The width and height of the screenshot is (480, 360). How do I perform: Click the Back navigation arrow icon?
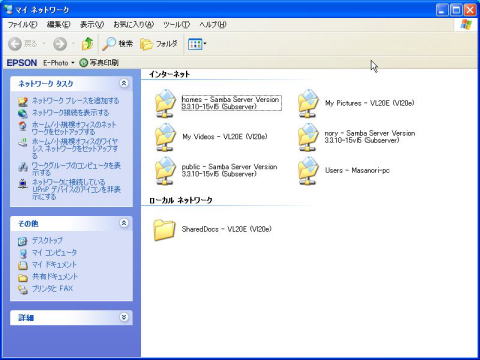tap(15, 44)
